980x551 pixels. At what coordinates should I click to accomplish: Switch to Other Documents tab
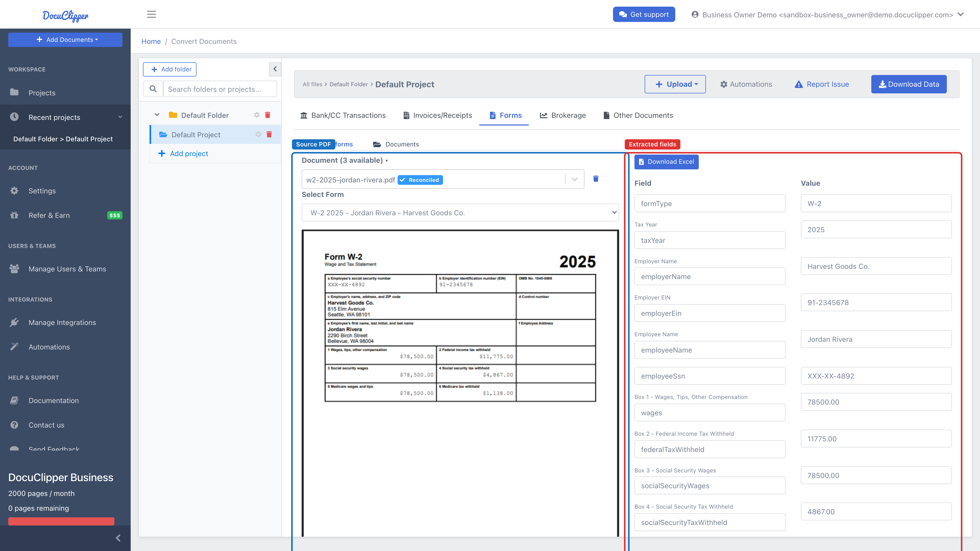(x=638, y=115)
